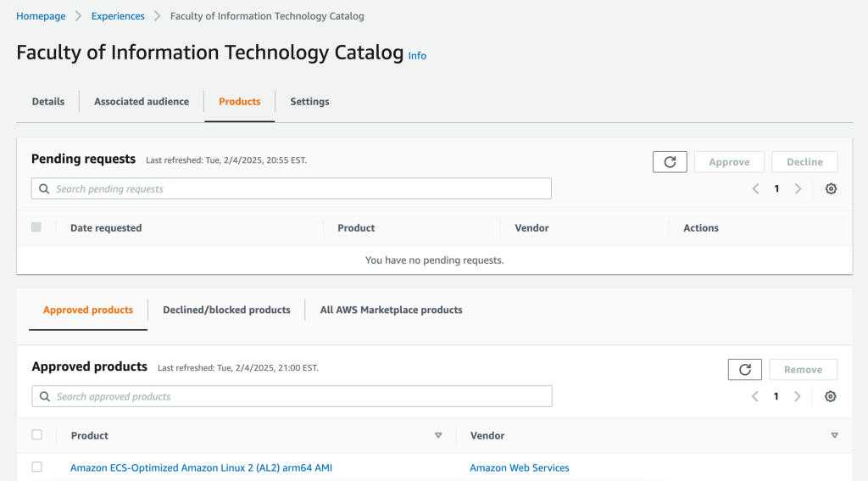The width and height of the screenshot is (868, 481).
Task: Open the Info link beside catalog title
Action: click(x=417, y=56)
